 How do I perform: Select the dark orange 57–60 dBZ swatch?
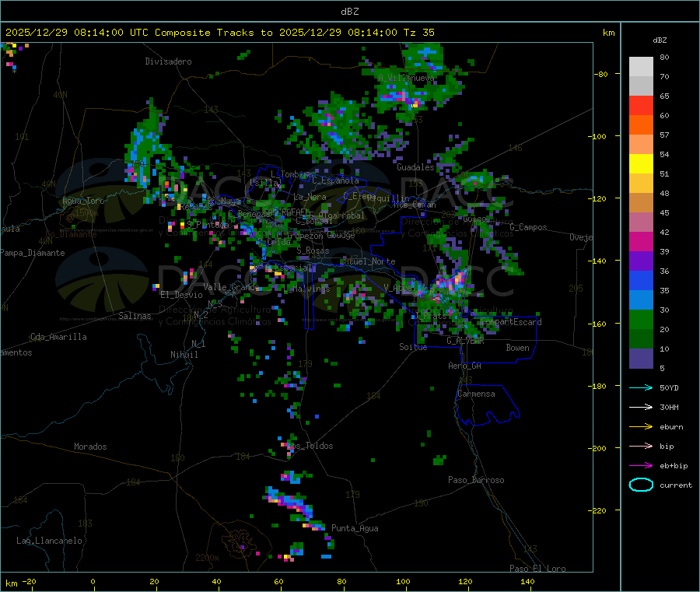[641, 125]
